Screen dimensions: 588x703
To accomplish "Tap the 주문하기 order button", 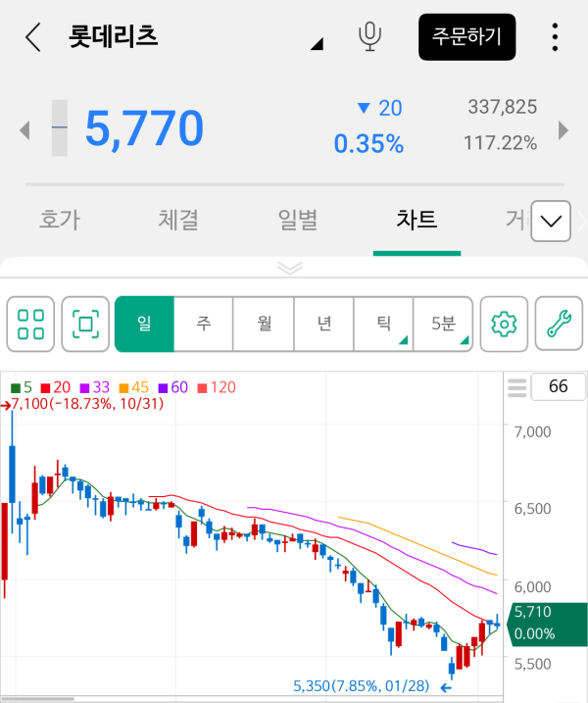I will 467,36.
